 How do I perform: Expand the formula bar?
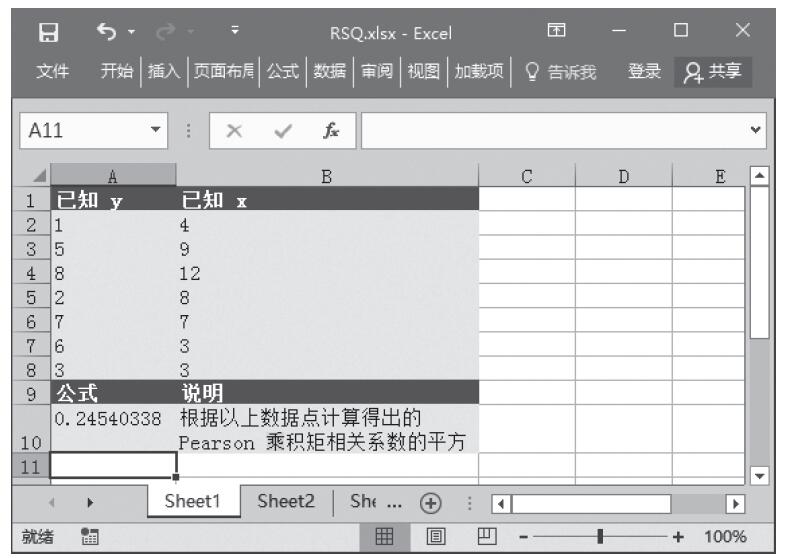[767, 131]
